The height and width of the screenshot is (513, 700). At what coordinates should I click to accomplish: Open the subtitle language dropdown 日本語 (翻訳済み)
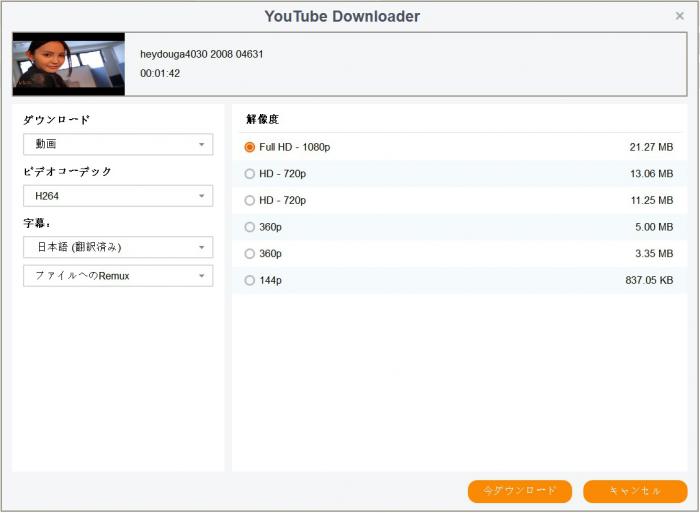(118, 247)
